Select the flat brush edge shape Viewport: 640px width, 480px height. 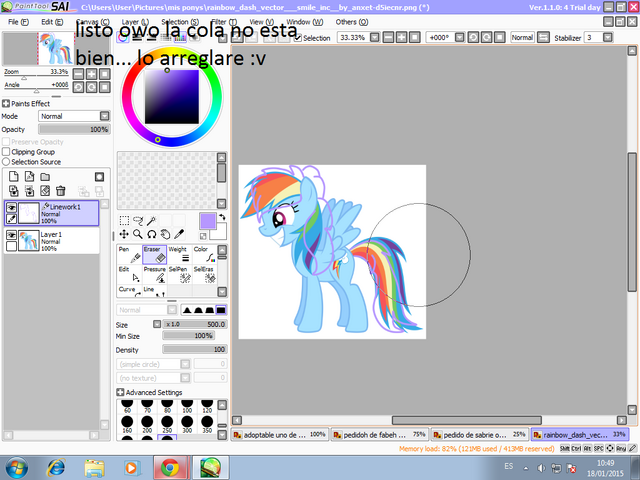pyautogui.click(x=221, y=310)
